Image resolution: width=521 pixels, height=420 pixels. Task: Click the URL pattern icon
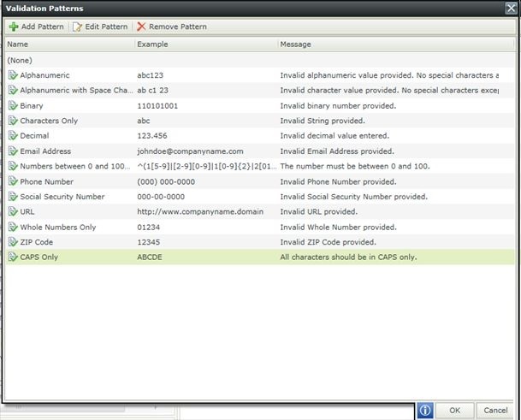point(13,211)
